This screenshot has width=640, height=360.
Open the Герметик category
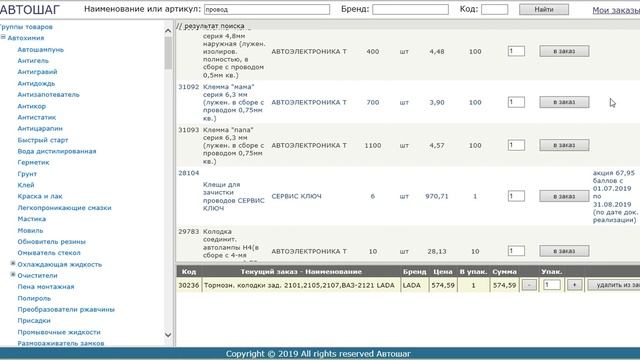[x=33, y=162]
